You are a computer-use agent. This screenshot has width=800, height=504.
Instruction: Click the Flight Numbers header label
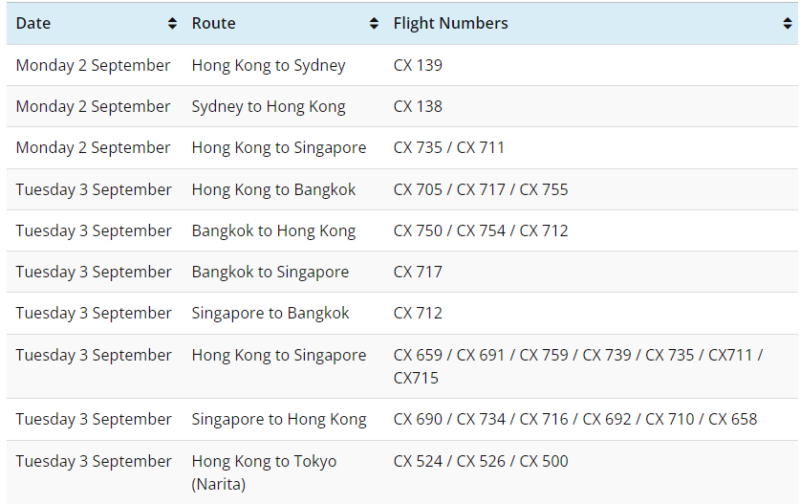click(x=450, y=23)
